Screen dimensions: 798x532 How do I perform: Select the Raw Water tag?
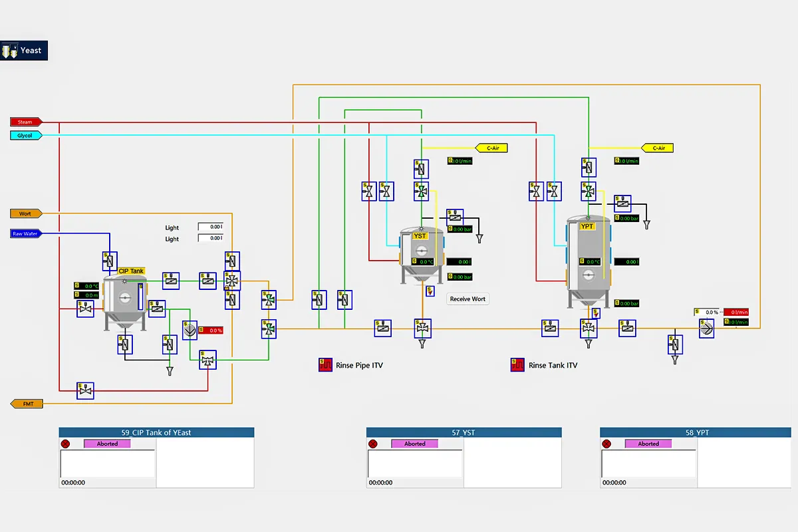(x=26, y=233)
